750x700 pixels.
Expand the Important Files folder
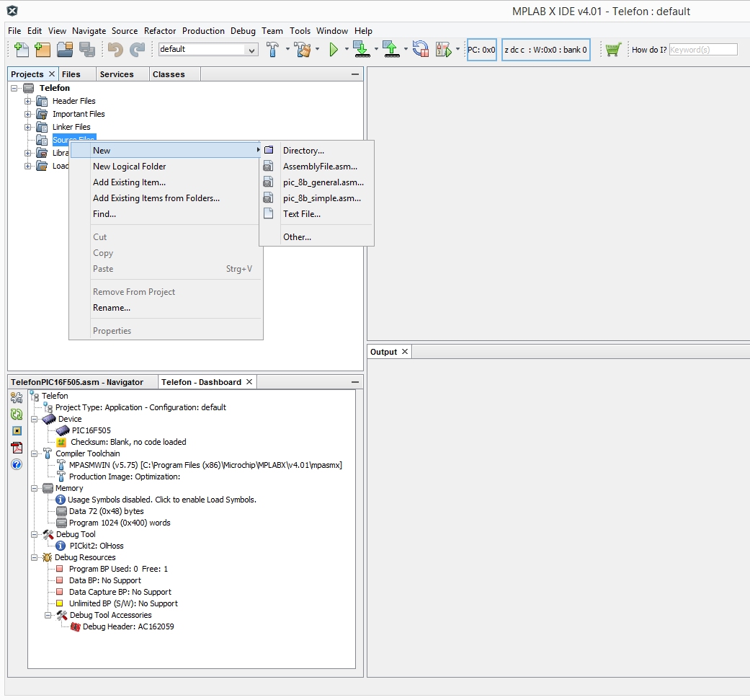pyautogui.click(x=28, y=114)
